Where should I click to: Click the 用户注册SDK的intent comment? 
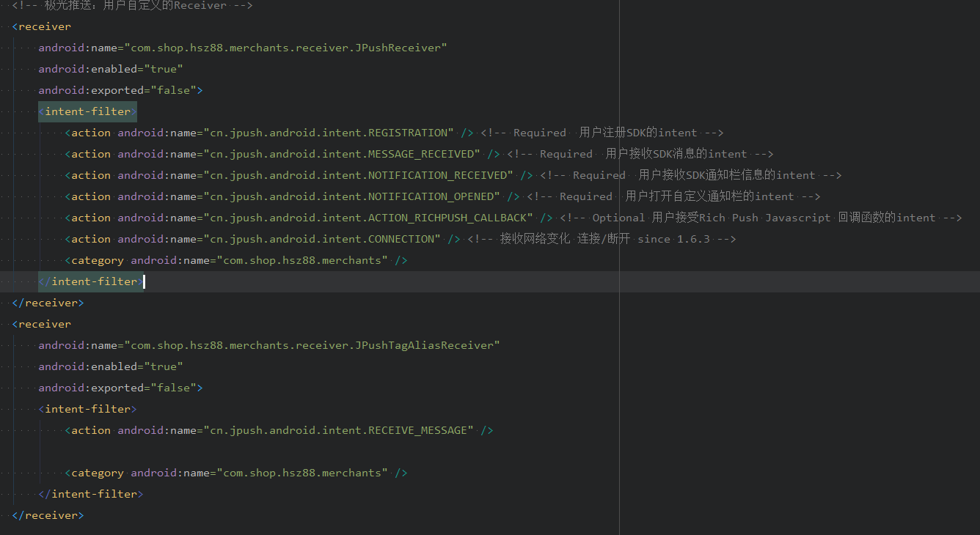point(601,133)
